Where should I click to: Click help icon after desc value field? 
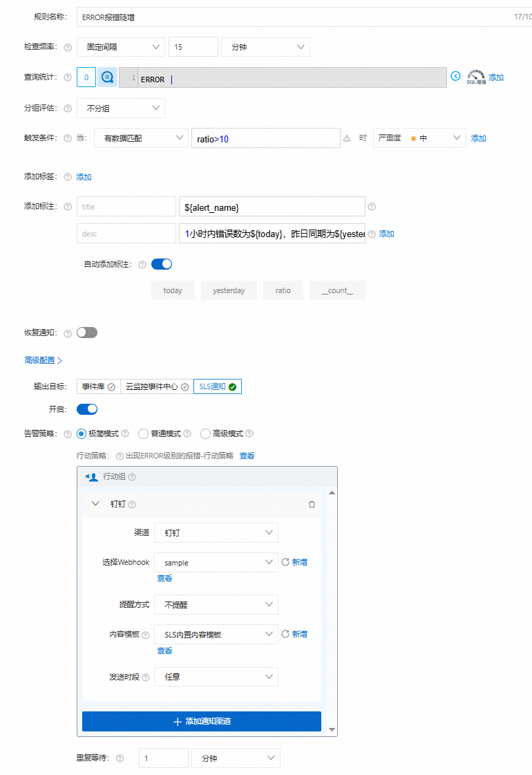(x=372, y=234)
